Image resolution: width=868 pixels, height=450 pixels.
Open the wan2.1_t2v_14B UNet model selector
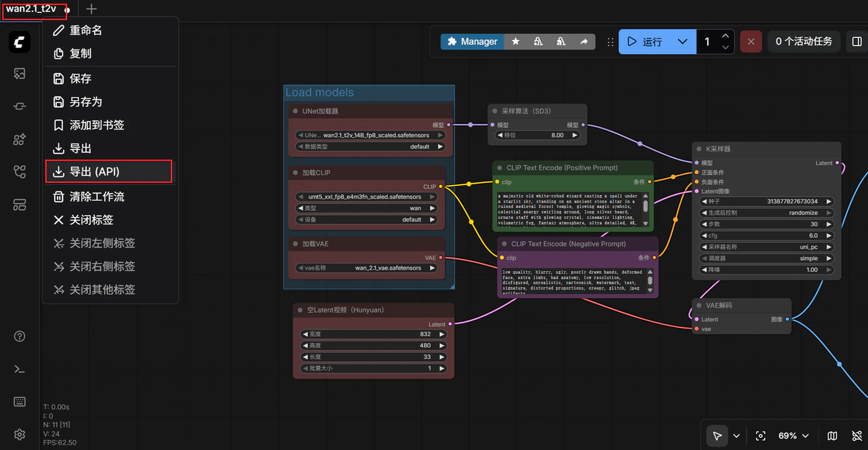[x=371, y=135]
